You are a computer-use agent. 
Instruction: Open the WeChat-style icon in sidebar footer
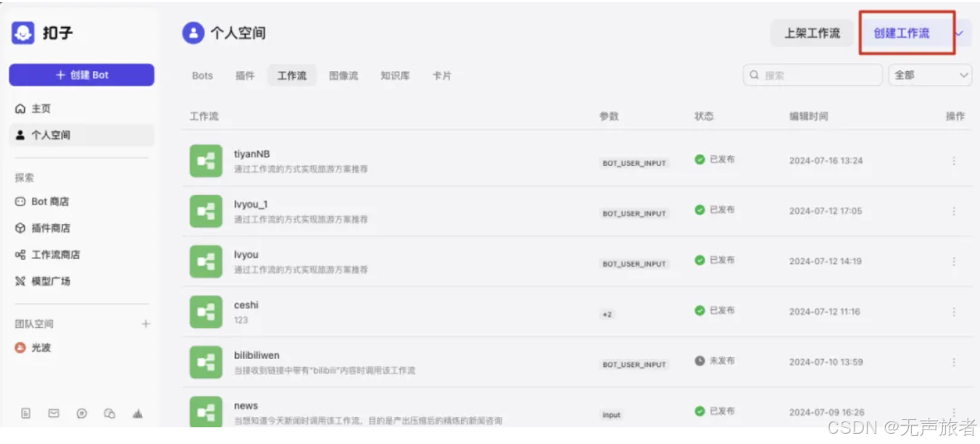[109, 414]
